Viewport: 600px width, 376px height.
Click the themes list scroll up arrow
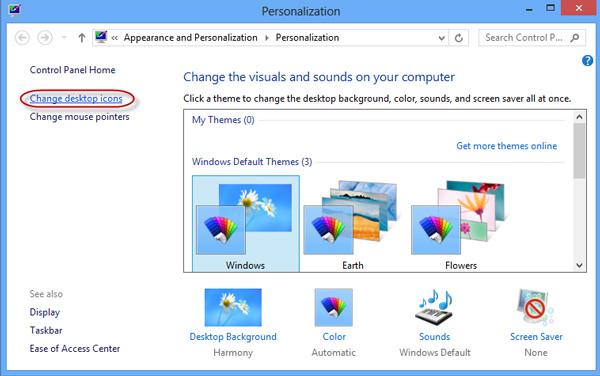(x=579, y=117)
